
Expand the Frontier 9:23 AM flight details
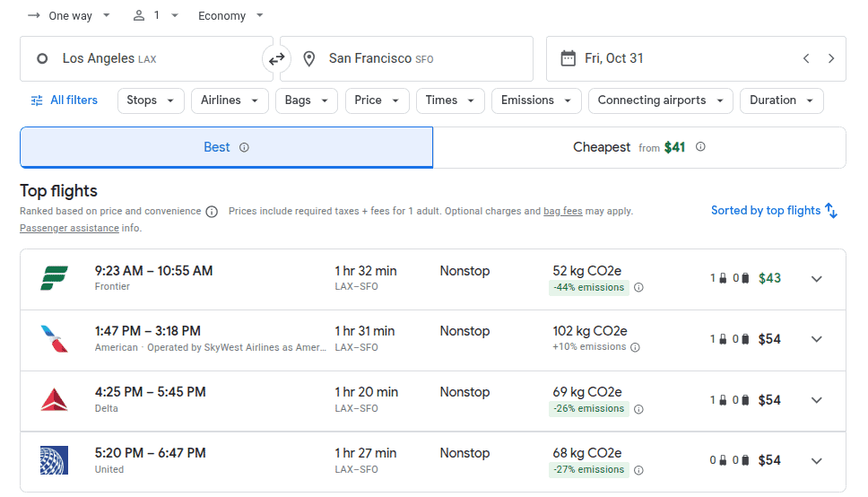(x=817, y=279)
